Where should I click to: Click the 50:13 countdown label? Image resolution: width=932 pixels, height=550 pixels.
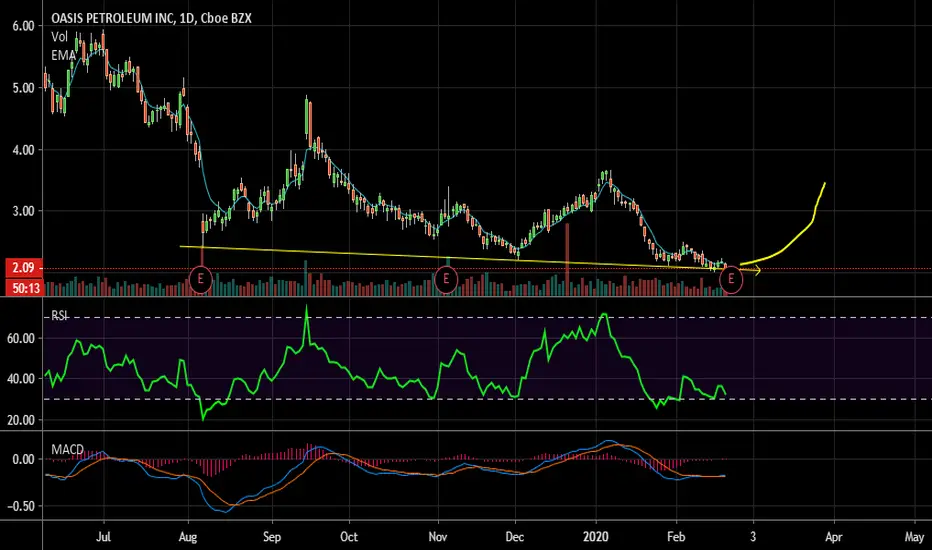pyautogui.click(x=24, y=288)
